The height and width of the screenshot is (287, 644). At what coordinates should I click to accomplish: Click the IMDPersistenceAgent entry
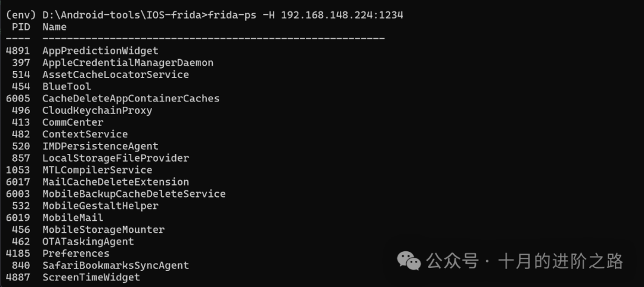point(100,146)
